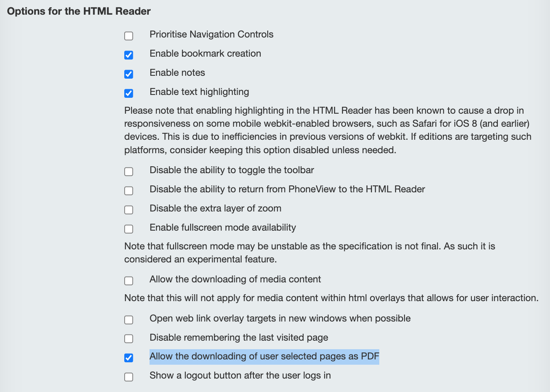Tick Disable remembering the last visited page
Image resolution: width=550 pixels, height=392 pixels.
click(x=129, y=339)
